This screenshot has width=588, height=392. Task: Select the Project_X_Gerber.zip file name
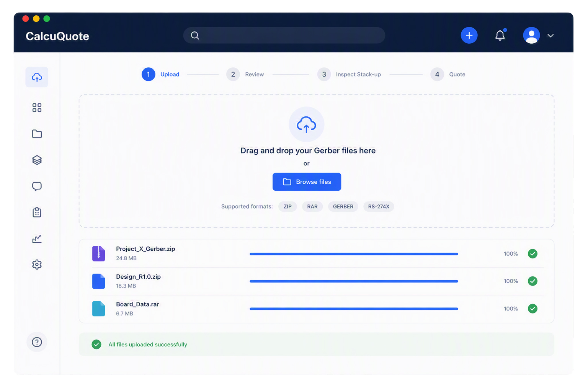pyautogui.click(x=145, y=249)
